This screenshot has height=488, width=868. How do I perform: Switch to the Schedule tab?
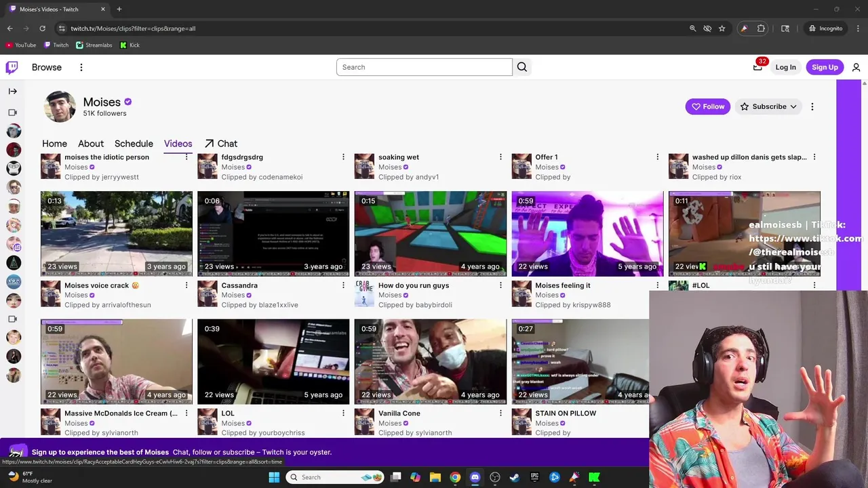click(134, 144)
